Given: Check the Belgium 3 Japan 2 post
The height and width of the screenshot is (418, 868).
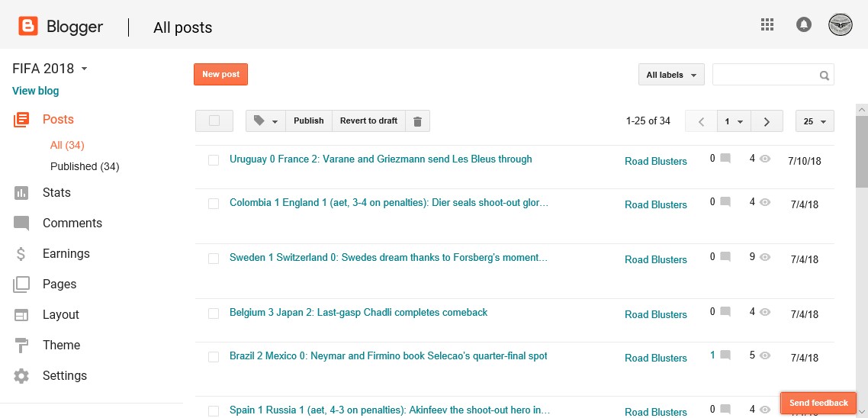Looking at the screenshot, I should click(x=214, y=314).
